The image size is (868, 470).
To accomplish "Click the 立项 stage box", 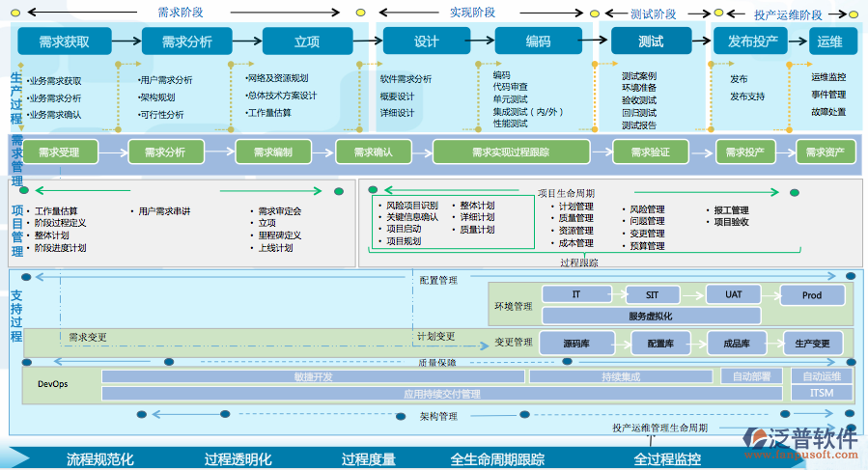I will [x=307, y=41].
